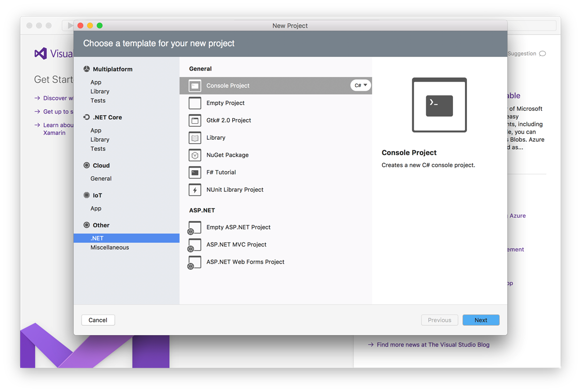581x392 pixels.
Task: Pick the NUnit Library Project icon
Action: (x=195, y=190)
